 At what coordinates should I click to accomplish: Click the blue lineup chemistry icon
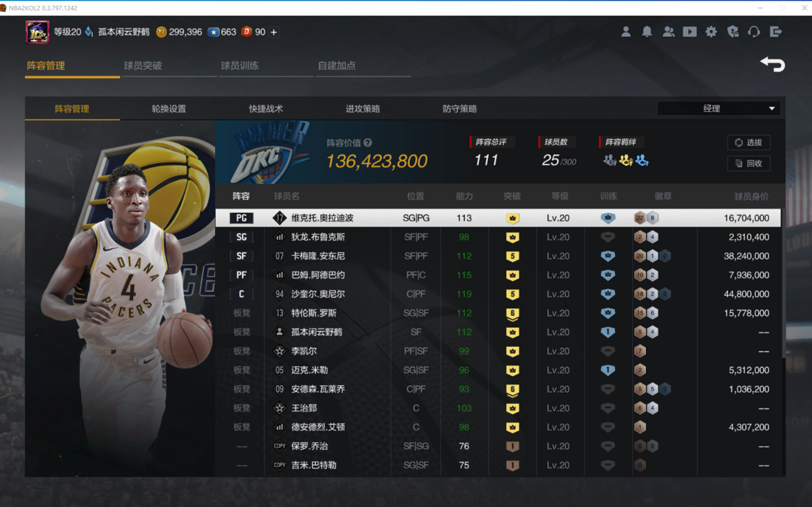coord(642,160)
